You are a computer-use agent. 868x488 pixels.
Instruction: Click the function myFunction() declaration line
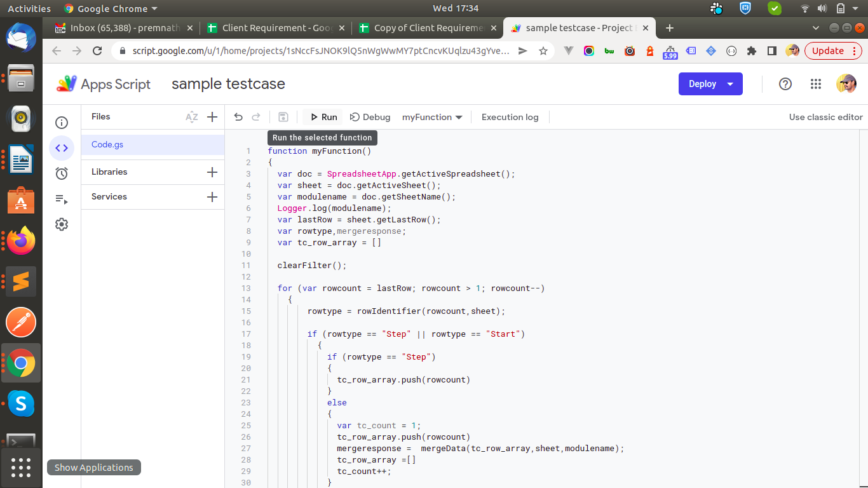pyautogui.click(x=320, y=151)
